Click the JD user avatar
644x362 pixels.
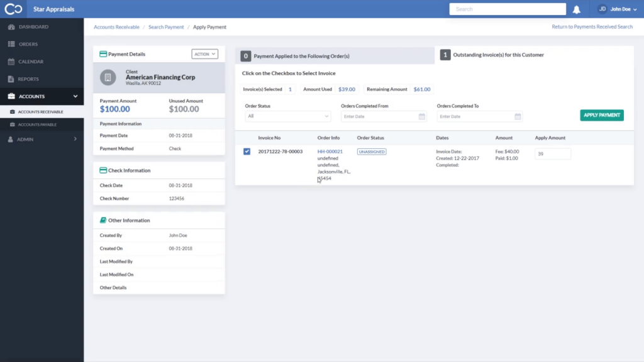[x=602, y=9]
